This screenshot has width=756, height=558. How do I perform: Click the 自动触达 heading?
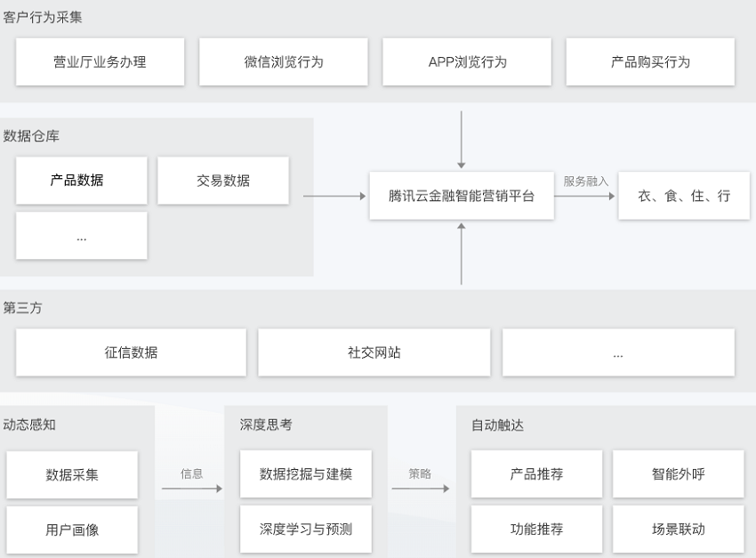click(497, 425)
